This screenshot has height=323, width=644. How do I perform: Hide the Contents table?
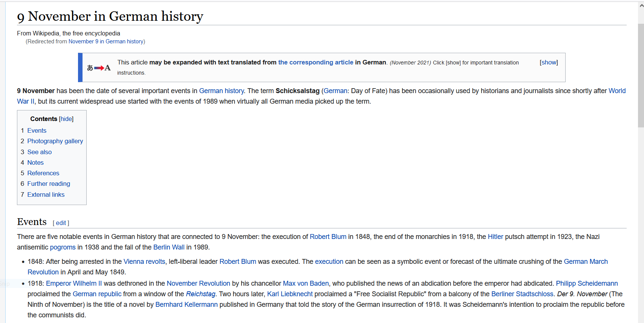pyautogui.click(x=66, y=119)
